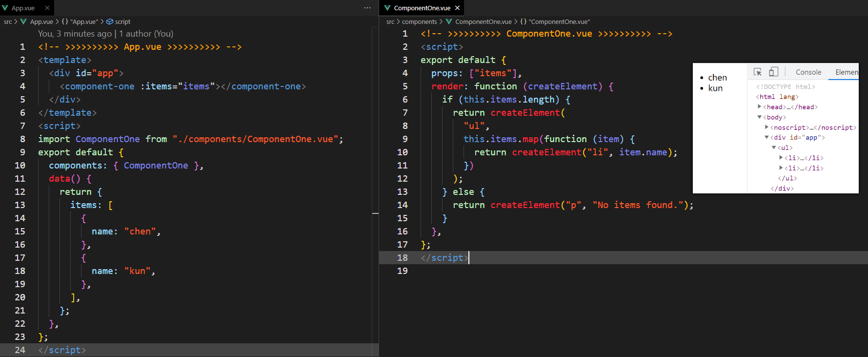Viewport: 868px width, 357px height.
Task: Click the ComponentOne.vue header comment line
Action: click(x=546, y=34)
